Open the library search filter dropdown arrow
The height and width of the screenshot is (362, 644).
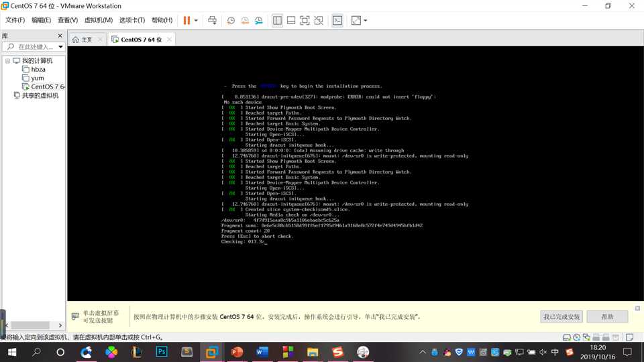click(x=61, y=47)
